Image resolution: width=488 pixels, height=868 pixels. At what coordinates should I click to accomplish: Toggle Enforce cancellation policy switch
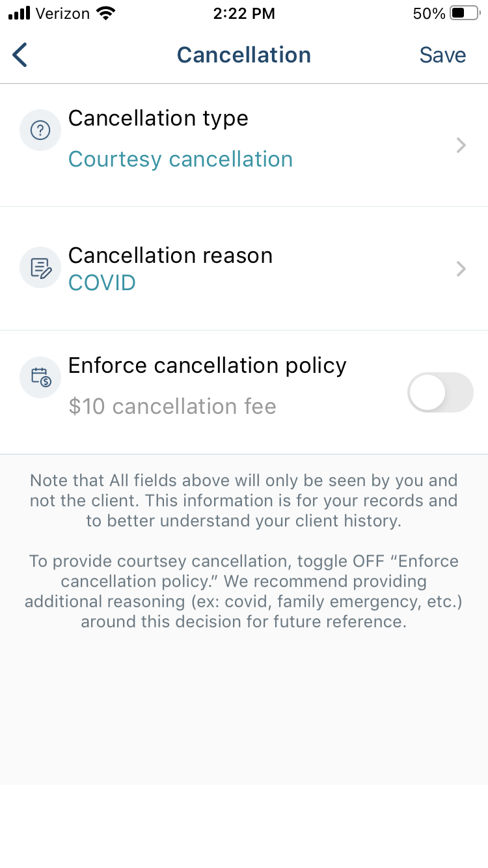pos(441,392)
